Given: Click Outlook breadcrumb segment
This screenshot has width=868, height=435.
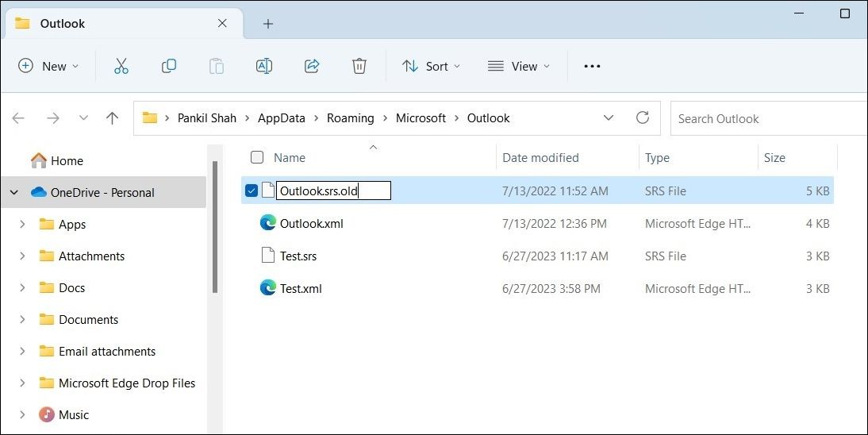Looking at the screenshot, I should (x=488, y=118).
